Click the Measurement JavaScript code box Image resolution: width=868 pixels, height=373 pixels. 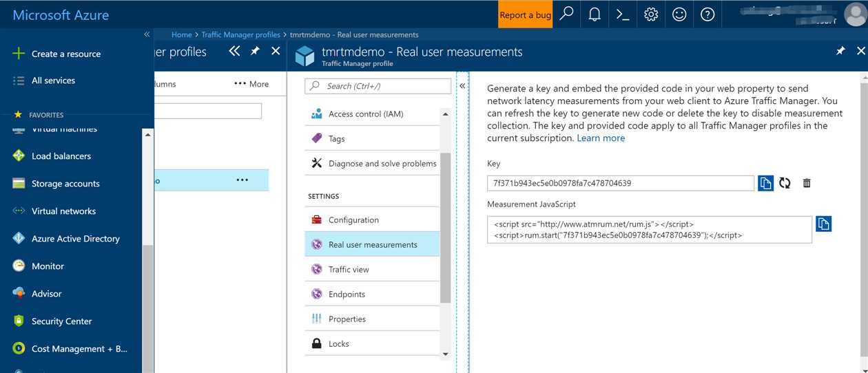tap(650, 229)
